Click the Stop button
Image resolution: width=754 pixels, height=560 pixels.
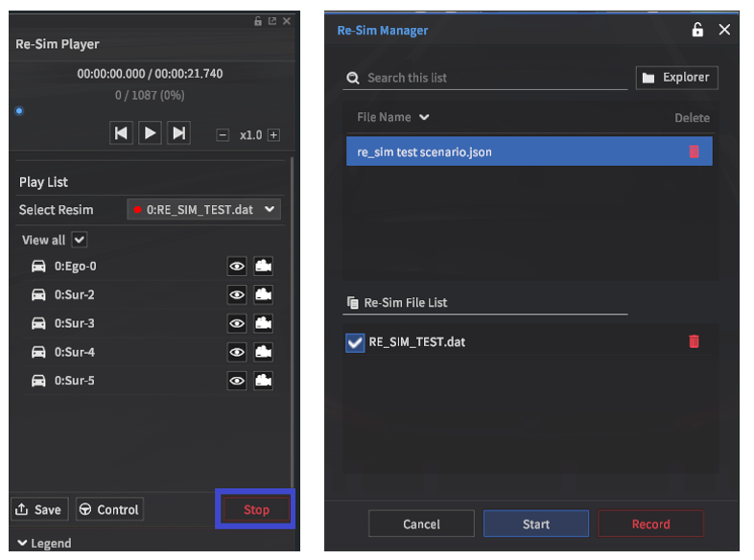[256, 509]
